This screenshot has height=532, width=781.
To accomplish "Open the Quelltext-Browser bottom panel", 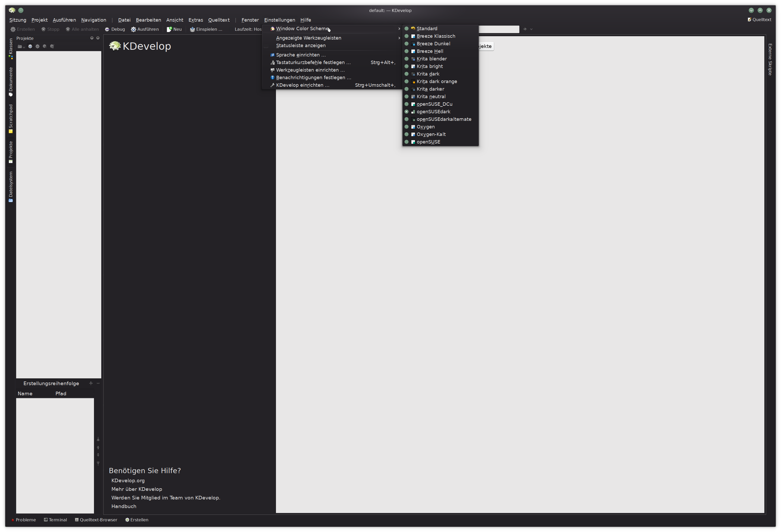I will tap(96, 520).
